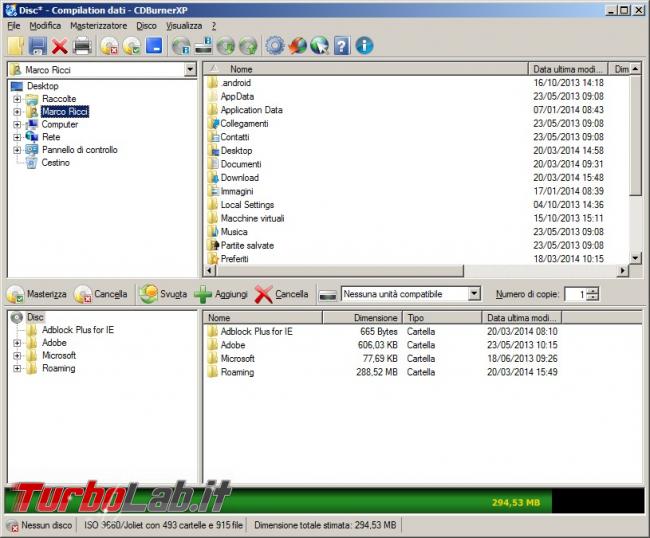The width and height of the screenshot is (650, 538).
Task: Open the Modifica menu
Action: 45,26
